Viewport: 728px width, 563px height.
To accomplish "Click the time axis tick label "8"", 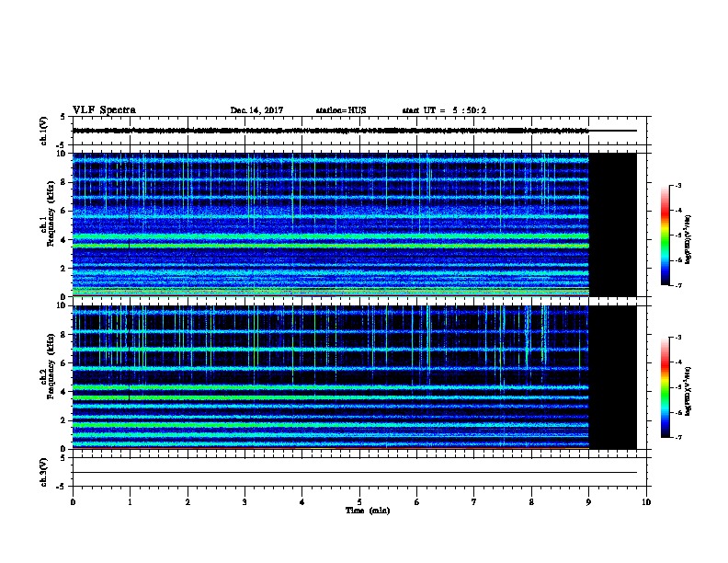I will 531,502.
